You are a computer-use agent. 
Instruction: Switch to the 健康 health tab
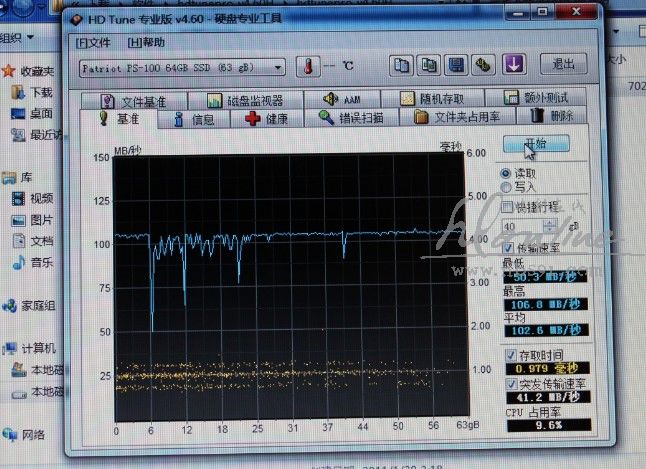267,119
